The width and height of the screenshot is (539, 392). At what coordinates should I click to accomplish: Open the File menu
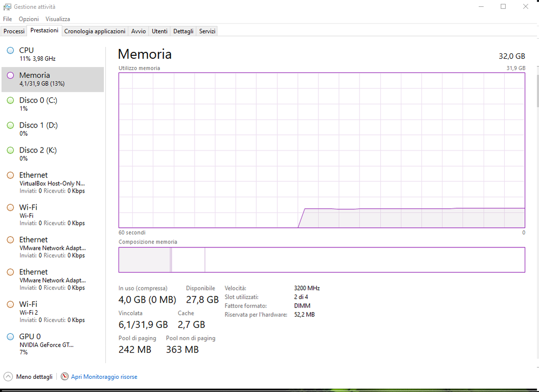coord(7,19)
